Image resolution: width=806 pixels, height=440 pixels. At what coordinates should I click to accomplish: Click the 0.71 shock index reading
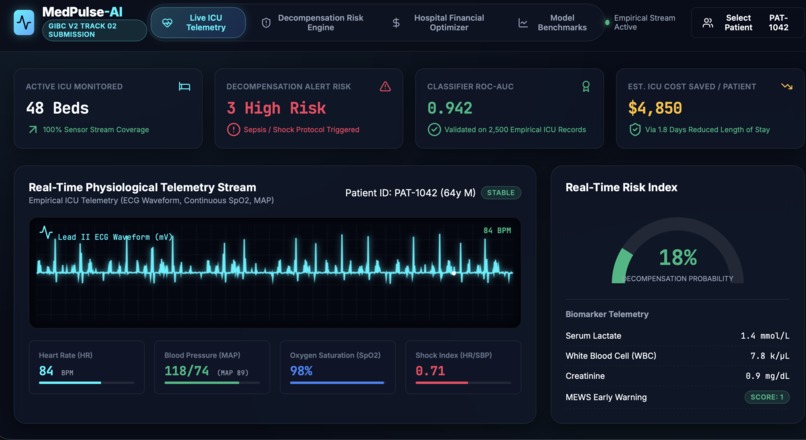430,371
